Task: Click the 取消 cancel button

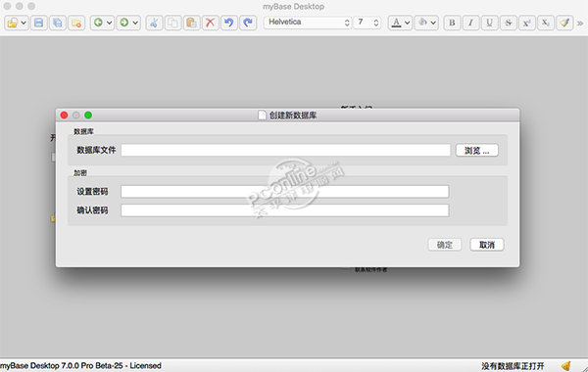Action: (x=487, y=245)
